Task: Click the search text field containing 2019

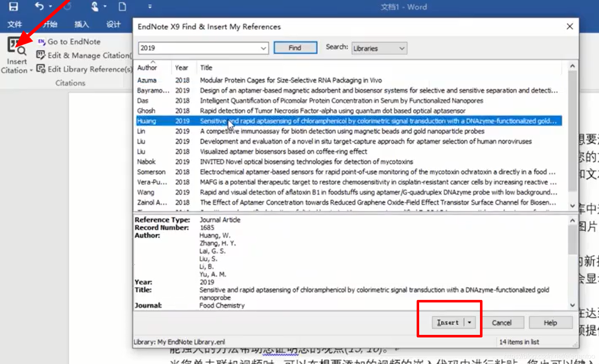Action: coord(198,48)
